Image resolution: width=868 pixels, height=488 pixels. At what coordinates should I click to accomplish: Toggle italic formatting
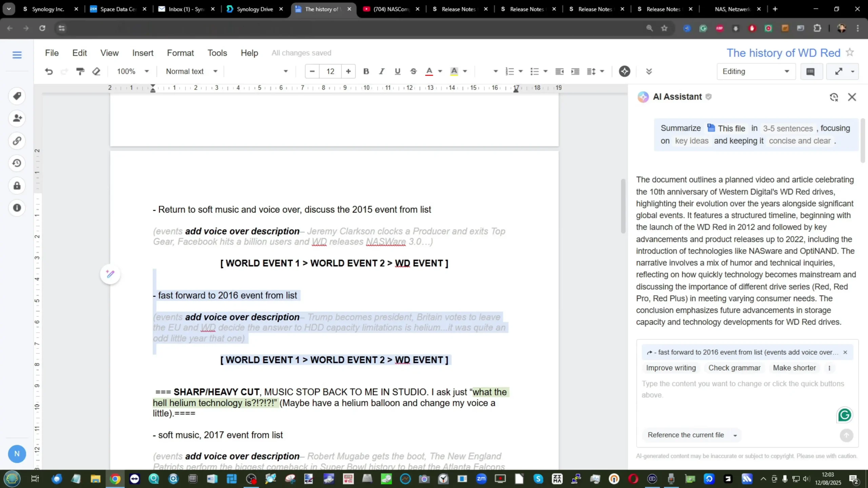click(x=382, y=72)
